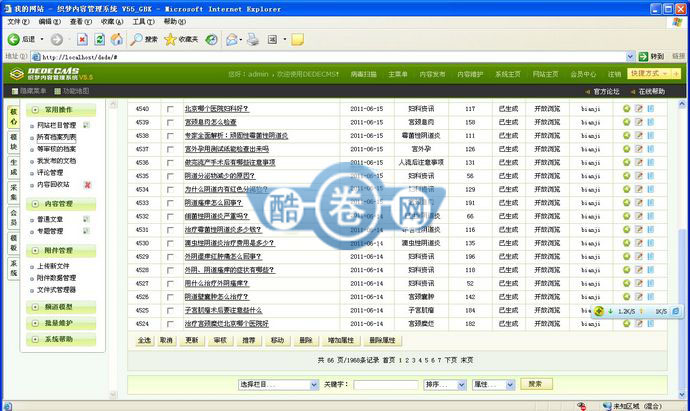Check the box for article 4539

click(170, 122)
